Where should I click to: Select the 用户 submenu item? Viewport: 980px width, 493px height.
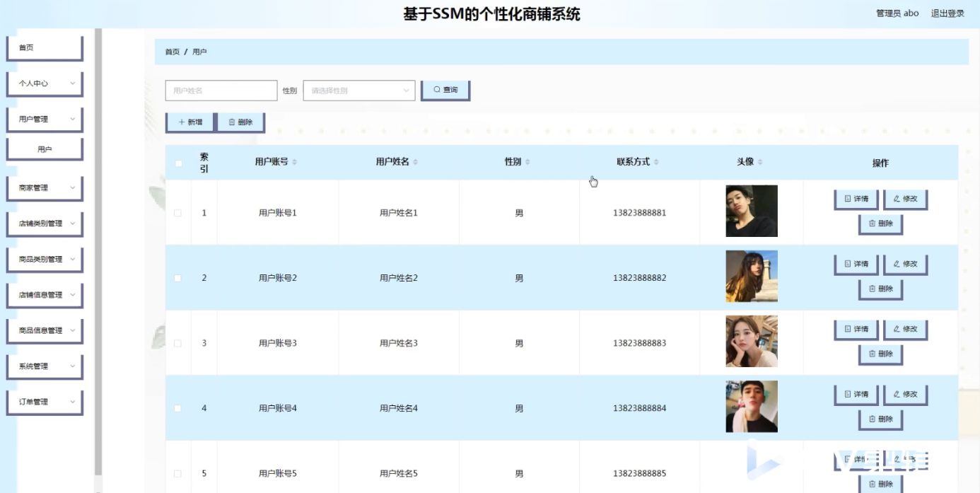coord(45,149)
